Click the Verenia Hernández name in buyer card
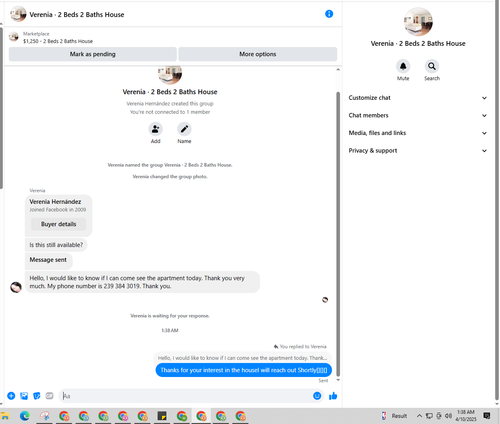Viewport: 500px width, 424px height. [x=55, y=202]
